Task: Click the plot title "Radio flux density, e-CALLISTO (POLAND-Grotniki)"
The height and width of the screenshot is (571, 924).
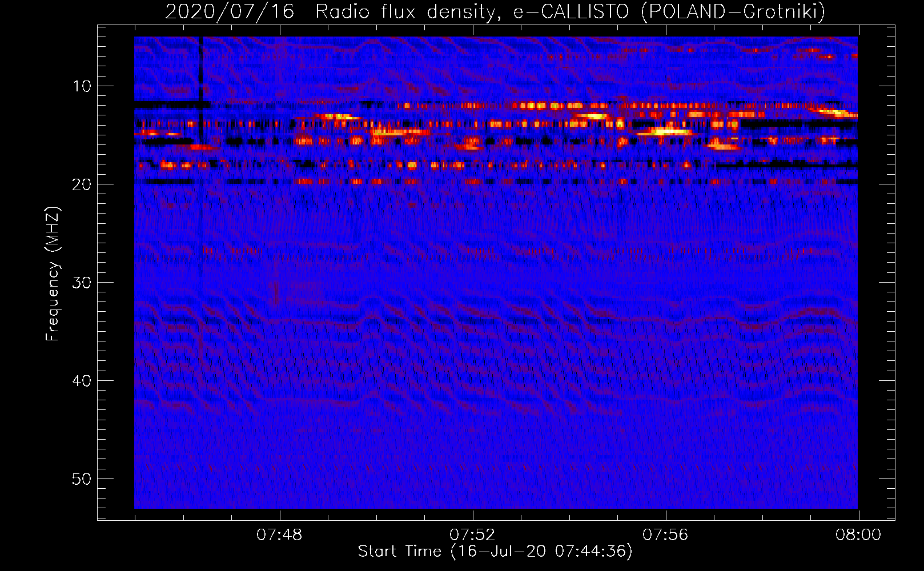Action: pos(570,11)
